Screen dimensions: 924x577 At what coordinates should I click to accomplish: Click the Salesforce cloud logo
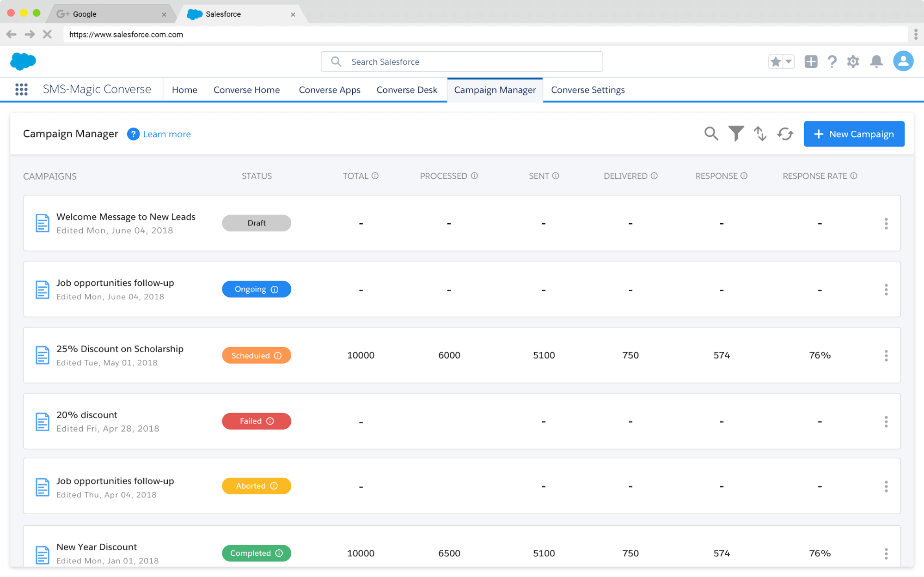(x=23, y=61)
